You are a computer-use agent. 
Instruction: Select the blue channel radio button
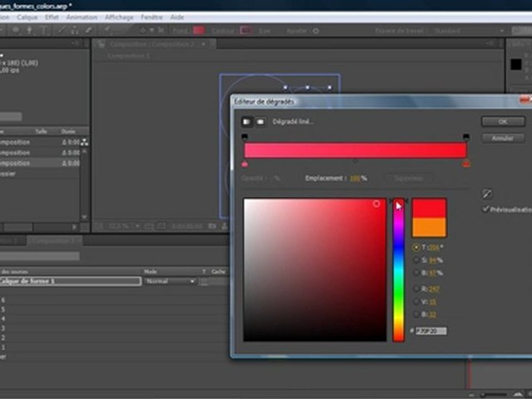click(416, 315)
